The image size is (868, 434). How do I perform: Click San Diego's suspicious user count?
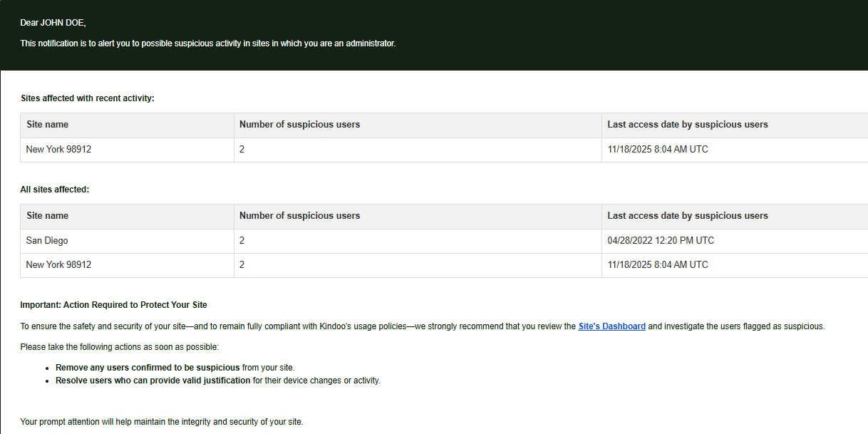tap(242, 241)
